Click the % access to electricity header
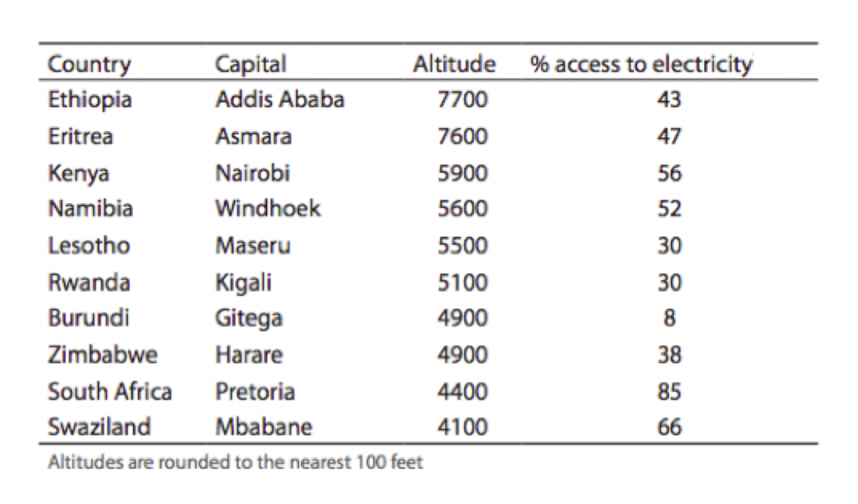Viewport: 858px width, 504px height. (x=642, y=64)
